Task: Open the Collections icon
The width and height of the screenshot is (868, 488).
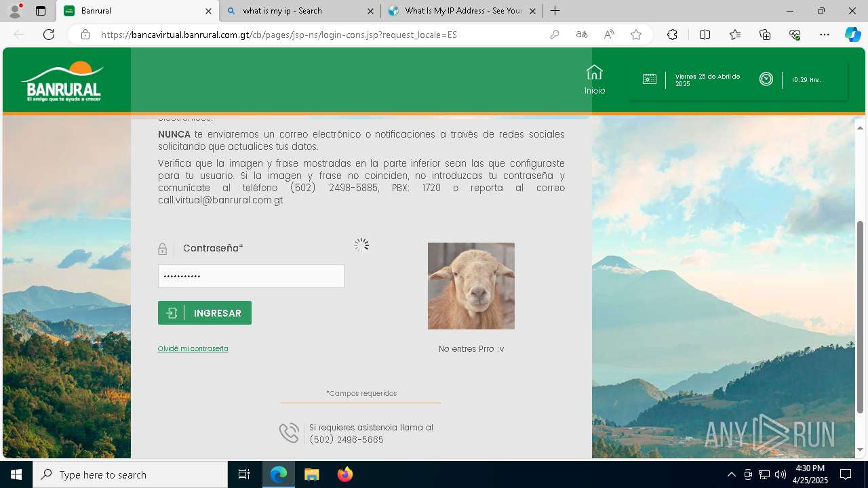Action: pyautogui.click(x=765, y=35)
